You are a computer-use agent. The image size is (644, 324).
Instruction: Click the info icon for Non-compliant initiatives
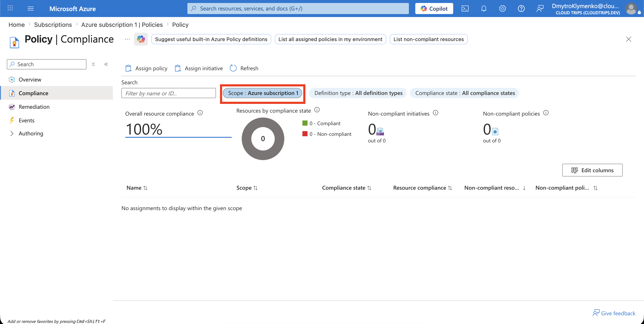[436, 113]
